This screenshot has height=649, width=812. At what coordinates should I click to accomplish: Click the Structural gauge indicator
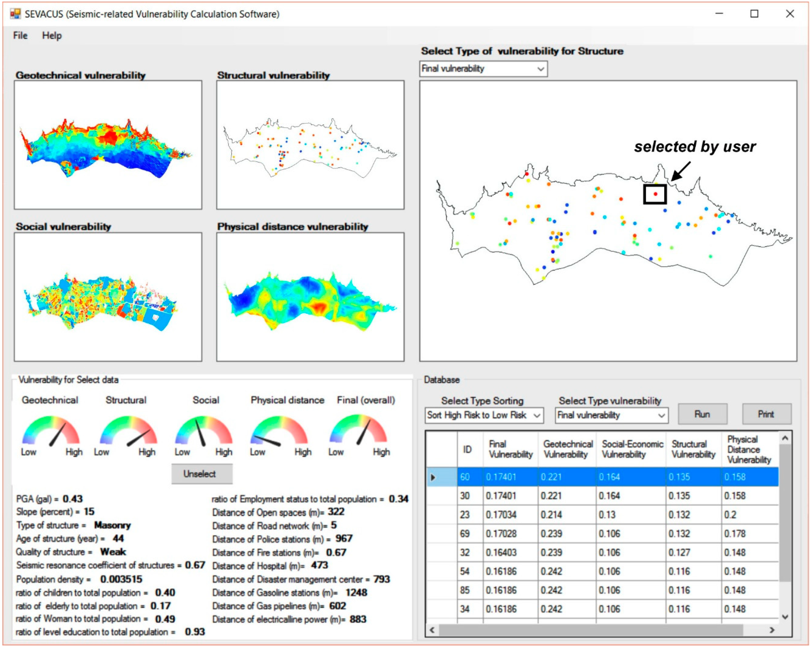128,432
